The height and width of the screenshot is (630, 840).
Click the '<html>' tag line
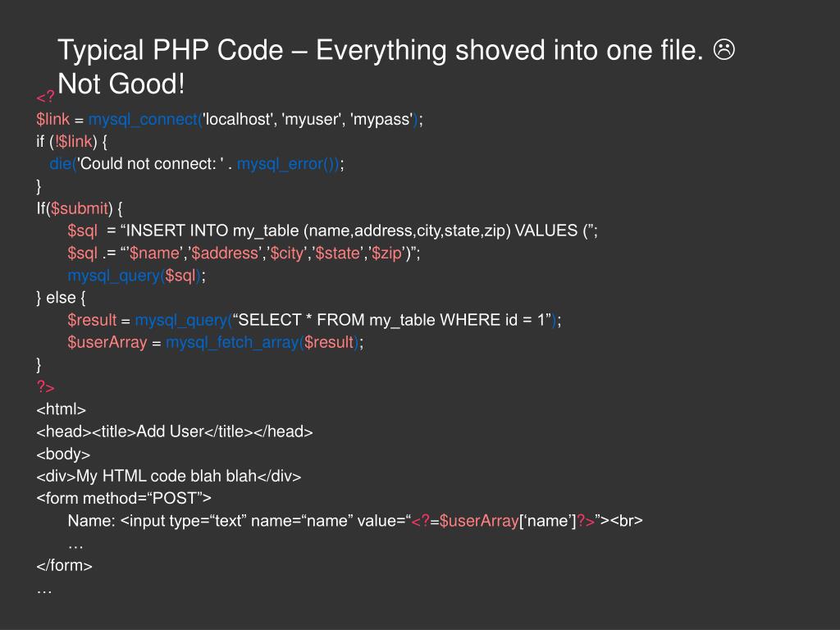61,409
